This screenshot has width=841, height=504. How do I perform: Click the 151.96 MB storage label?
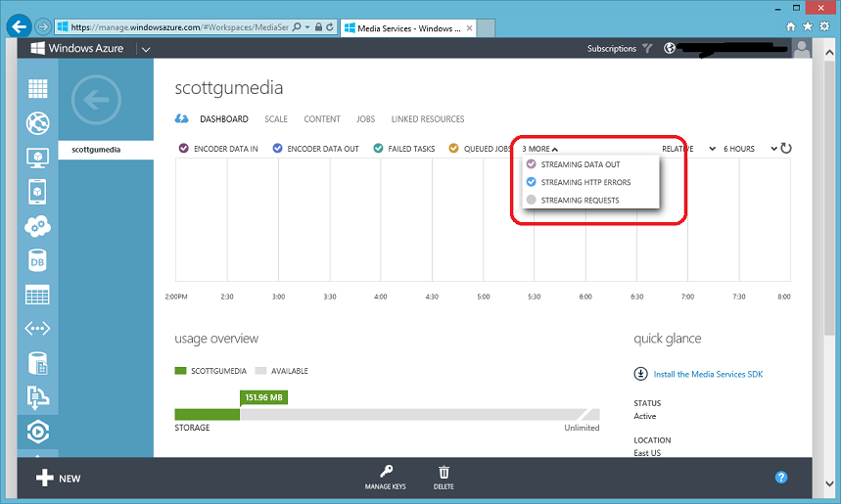point(264,397)
